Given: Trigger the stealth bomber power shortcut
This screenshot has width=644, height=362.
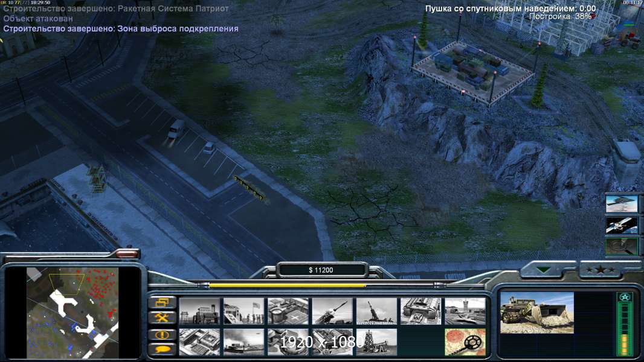Looking at the screenshot, I should pyautogui.click(x=622, y=204).
